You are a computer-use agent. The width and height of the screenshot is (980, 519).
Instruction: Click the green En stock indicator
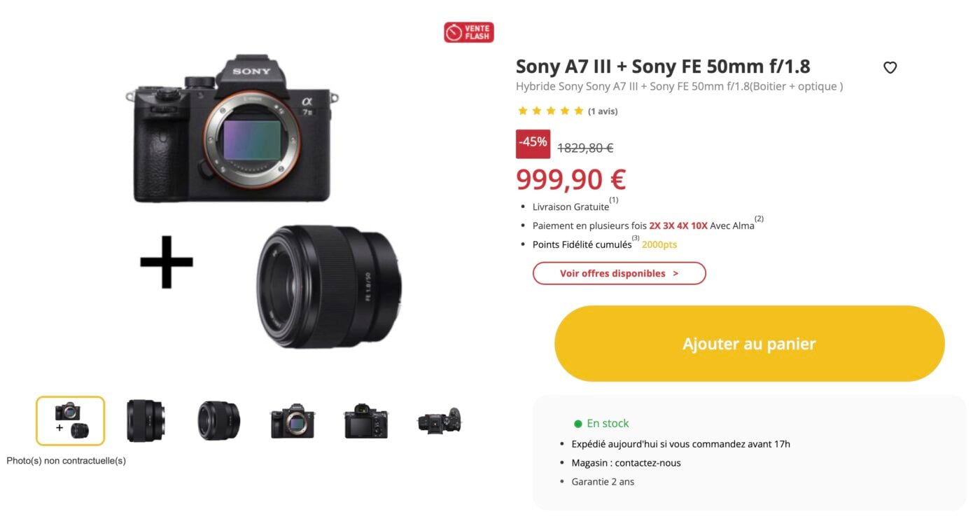click(601, 423)
